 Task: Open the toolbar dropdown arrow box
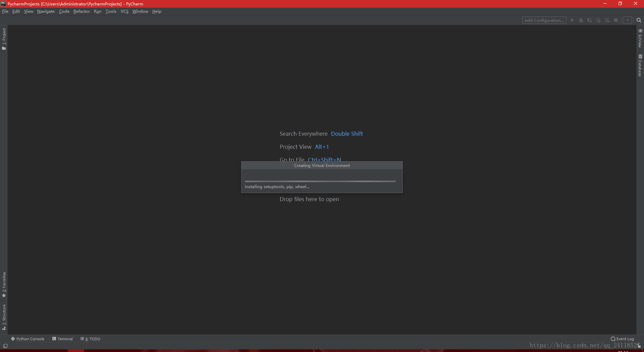pos(628,20)
